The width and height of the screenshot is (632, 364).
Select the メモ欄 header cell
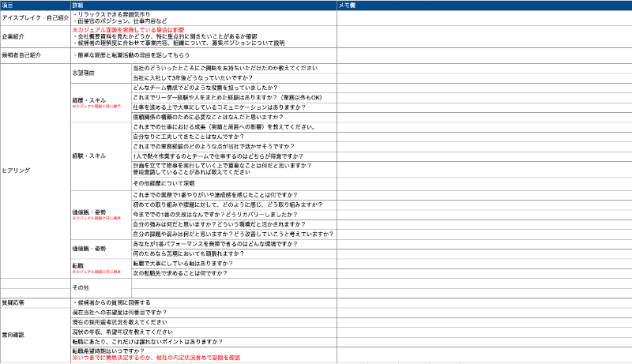coord(483,5)
